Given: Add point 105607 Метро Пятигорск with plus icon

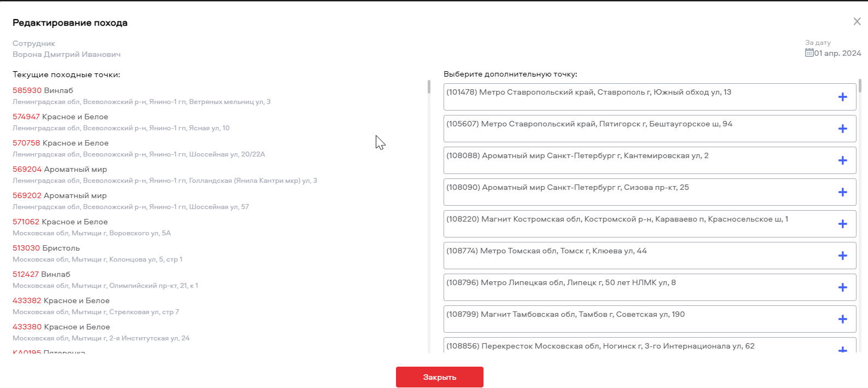Looking at the screenshot, I should point(842,129).
